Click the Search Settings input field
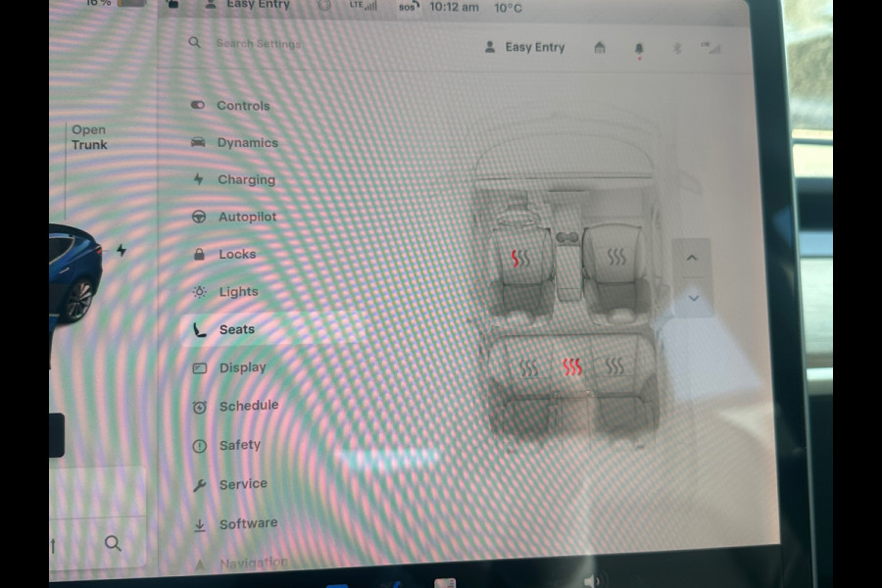882x588 pixels. [255, 43]
